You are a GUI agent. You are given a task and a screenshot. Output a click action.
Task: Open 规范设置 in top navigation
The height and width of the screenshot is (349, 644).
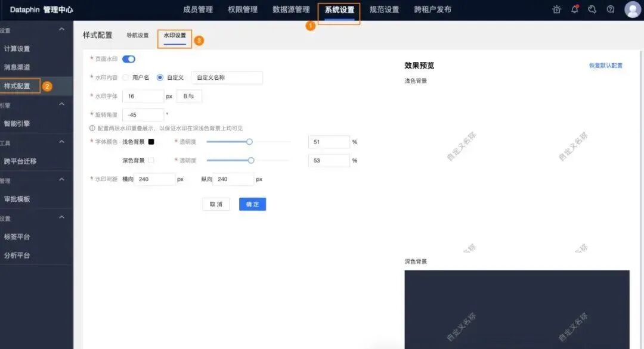coord(384,10)
